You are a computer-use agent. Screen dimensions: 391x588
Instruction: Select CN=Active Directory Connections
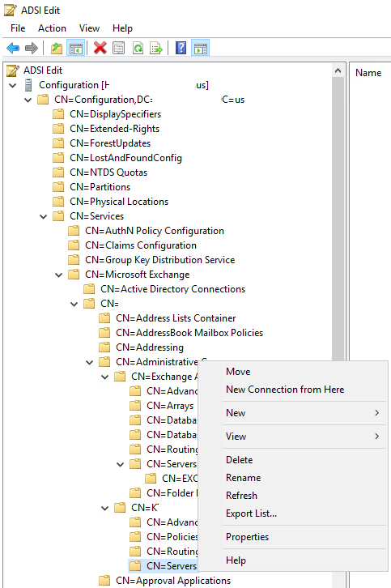(x=172, y=289)
